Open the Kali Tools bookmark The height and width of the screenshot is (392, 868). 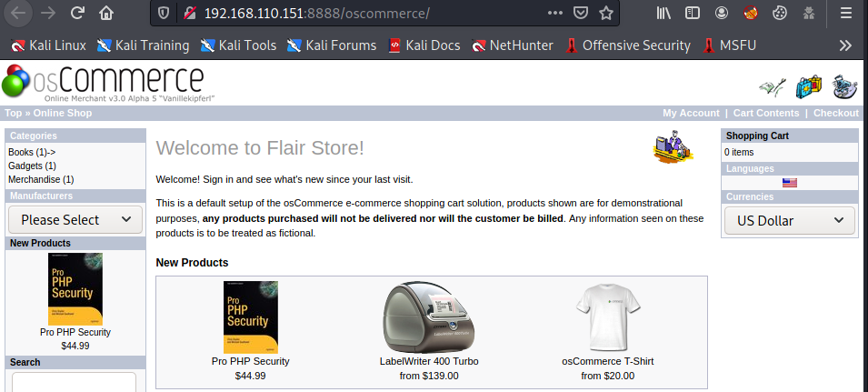click(x=238, y=45)
